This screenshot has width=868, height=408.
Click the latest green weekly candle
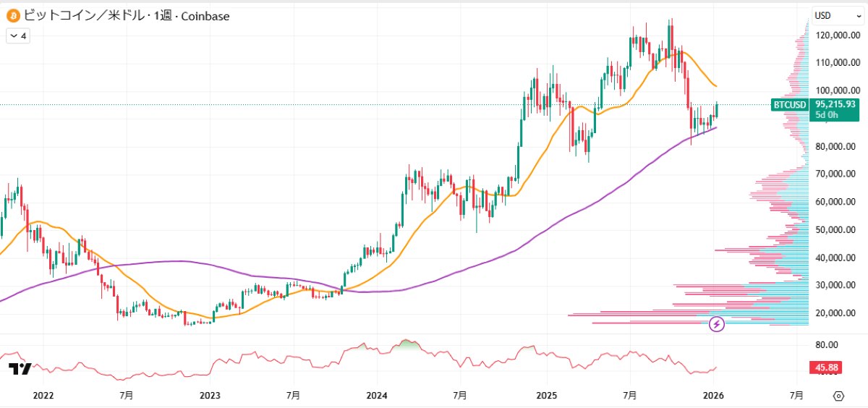717,110
